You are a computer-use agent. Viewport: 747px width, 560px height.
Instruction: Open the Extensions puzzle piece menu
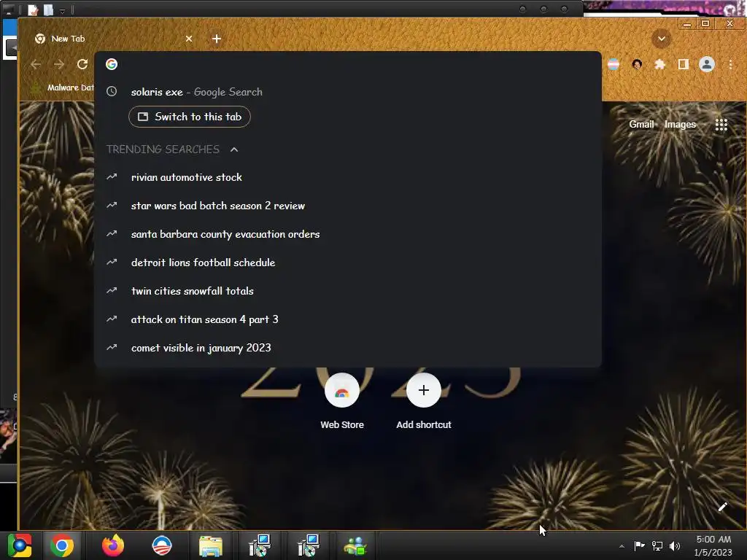659,64
